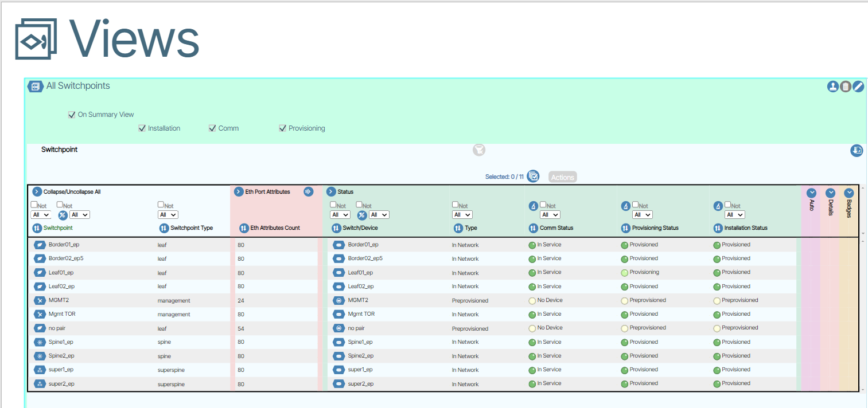Click the delete view trash icon
This screenshot has height=408, width=868.
846,87
